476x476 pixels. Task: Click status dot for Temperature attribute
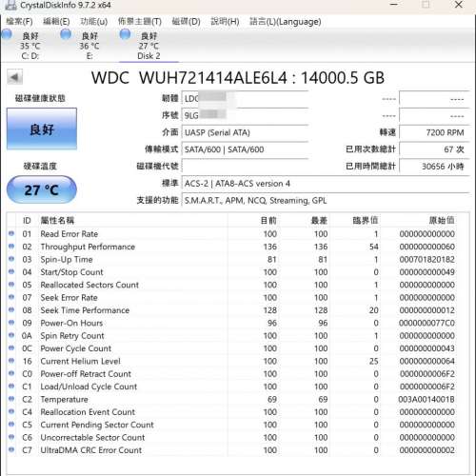click(11, 399)
